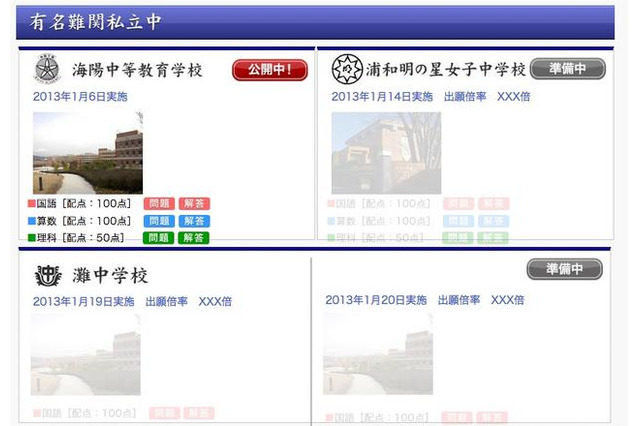The width and height of the screenshot is (640, 426).
Task: Click 準備中 badge in the January 20 card
Action: pyautogui.click(x=564, y=270)
